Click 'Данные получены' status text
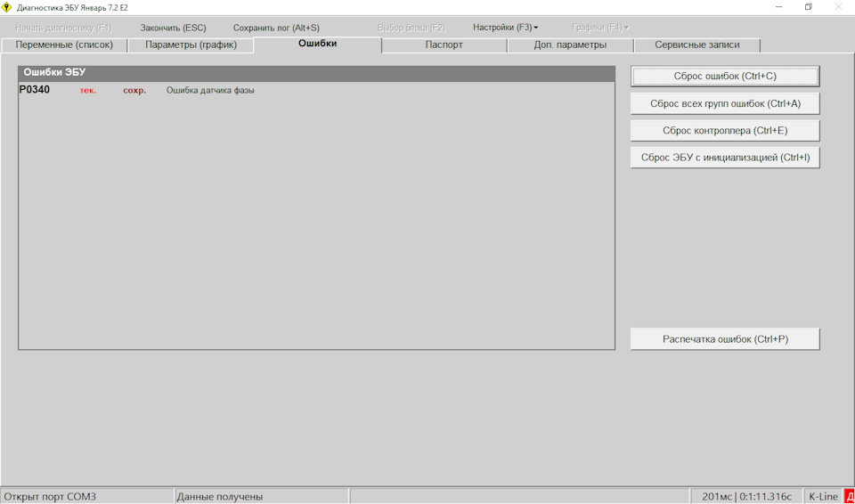 (262, 496)
